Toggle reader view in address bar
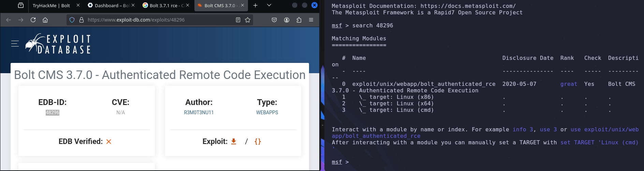644x171 pixels. pos(238,20)
